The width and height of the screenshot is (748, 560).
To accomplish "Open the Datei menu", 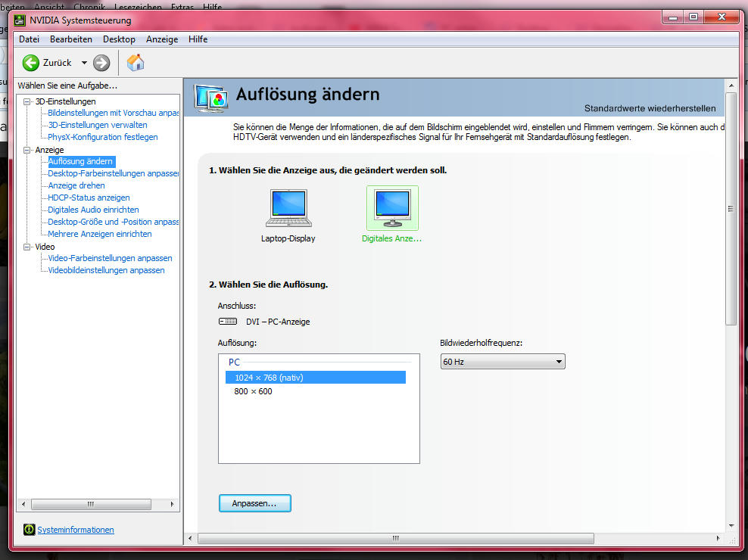I will point(29,39).
